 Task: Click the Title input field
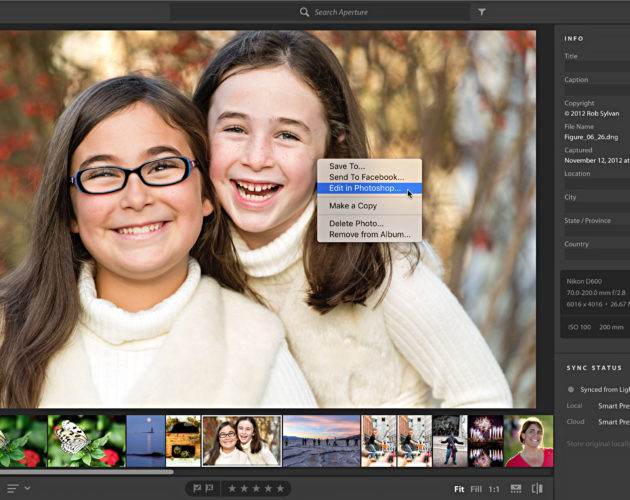click(597, 67)
